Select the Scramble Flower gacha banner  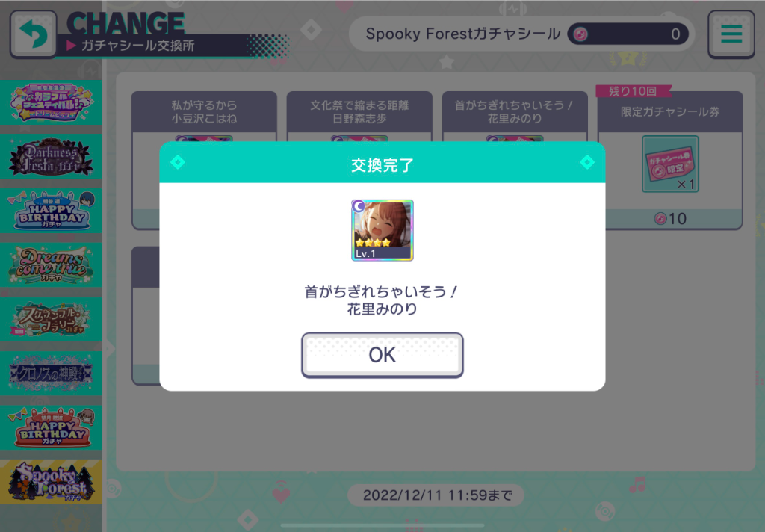(51, 319)
